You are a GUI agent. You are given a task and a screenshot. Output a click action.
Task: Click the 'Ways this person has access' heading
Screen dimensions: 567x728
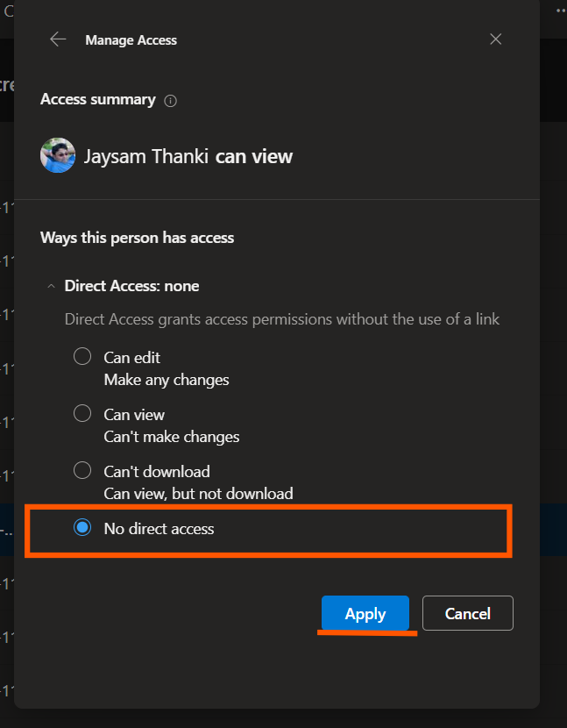point(137,238)
